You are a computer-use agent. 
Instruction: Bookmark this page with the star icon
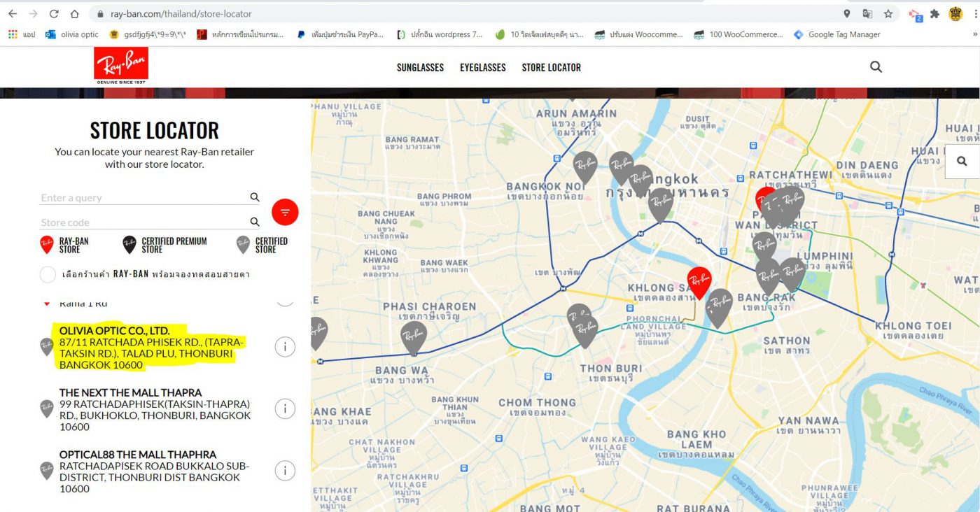888,13
